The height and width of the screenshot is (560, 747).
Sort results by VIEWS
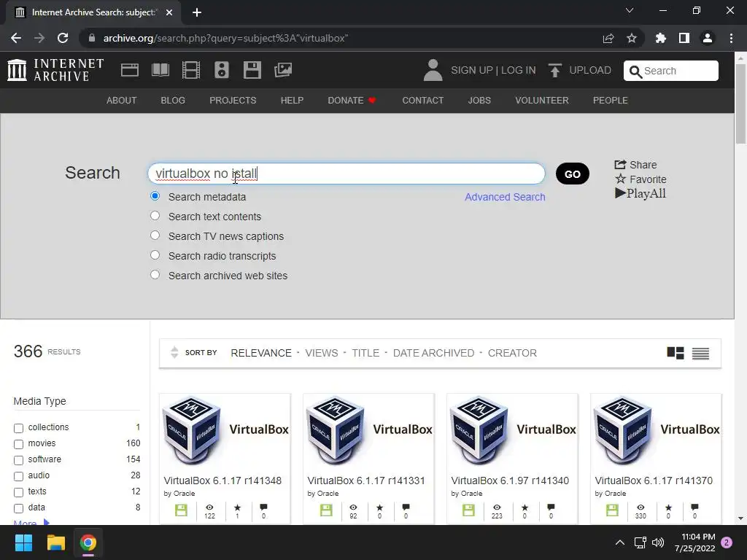point(322,353)
